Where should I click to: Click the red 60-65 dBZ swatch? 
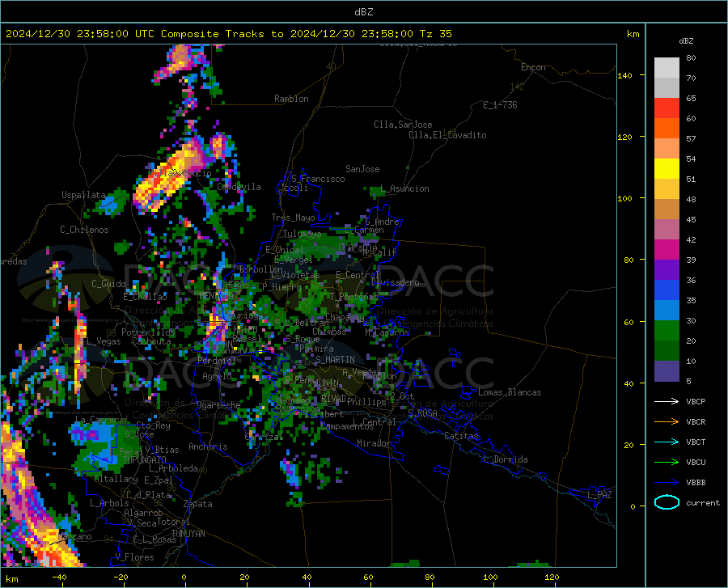(667, 108)
